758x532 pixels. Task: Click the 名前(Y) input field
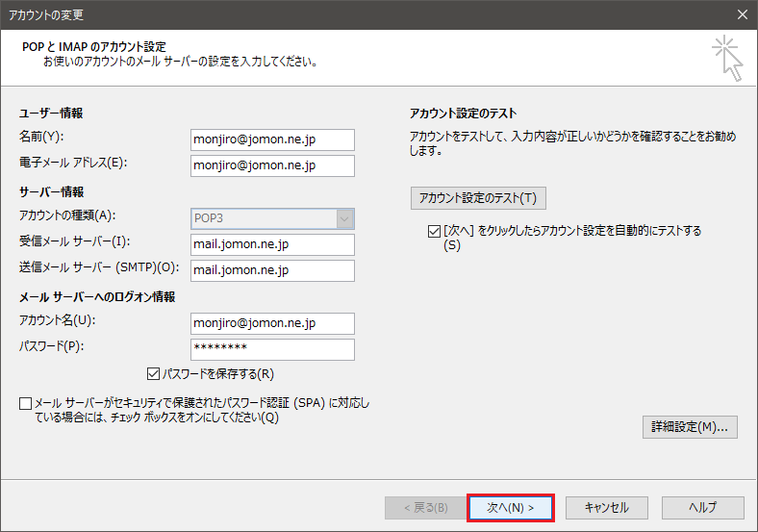[272, 139]
